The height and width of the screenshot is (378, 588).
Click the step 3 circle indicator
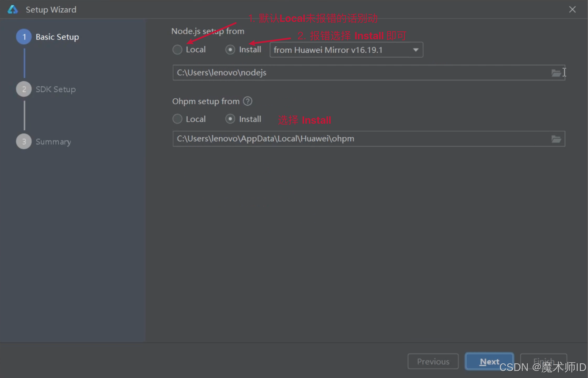pyautogui.click(x=24, y=142)
